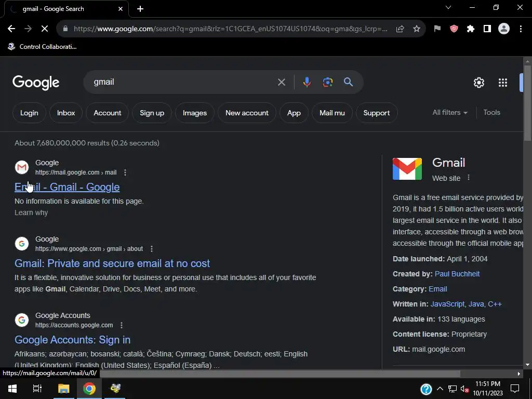Click the vertical page scrollbar thumb
Viewport: 532px width, 399px height.
click(527, 103)
